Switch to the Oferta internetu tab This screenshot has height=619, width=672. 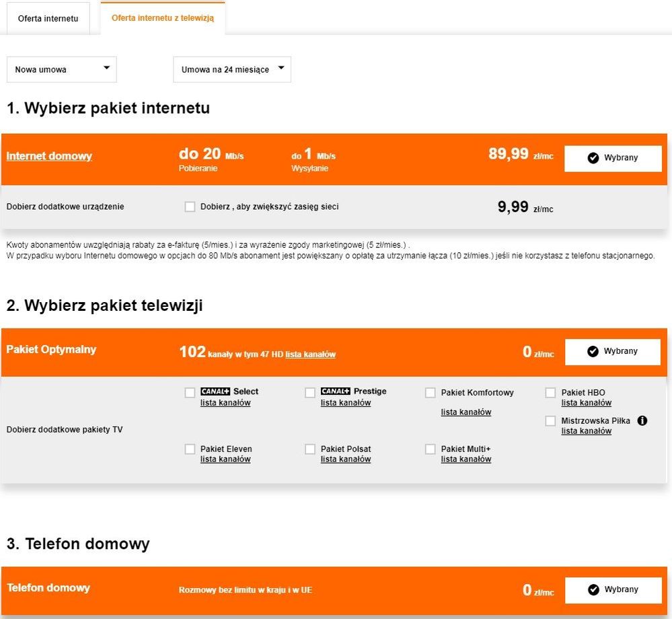tap(48, 18)
